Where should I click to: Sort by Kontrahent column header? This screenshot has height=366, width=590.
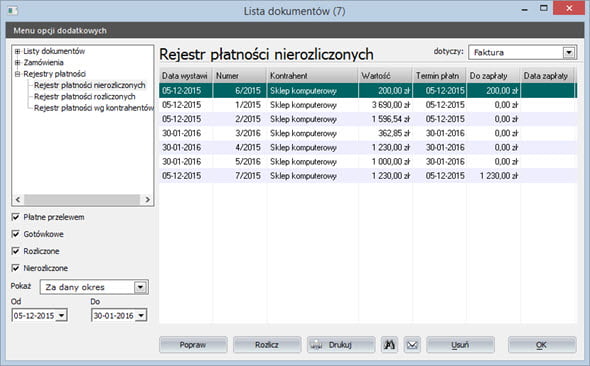tap(312, 76)
